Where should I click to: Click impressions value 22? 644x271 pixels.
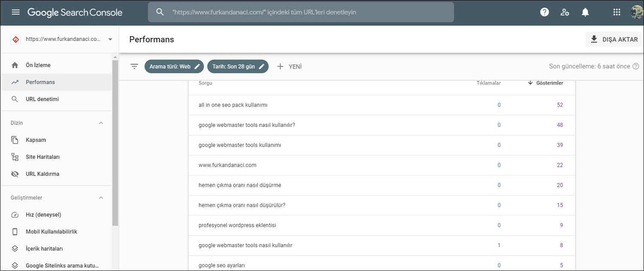coord(560,165)
